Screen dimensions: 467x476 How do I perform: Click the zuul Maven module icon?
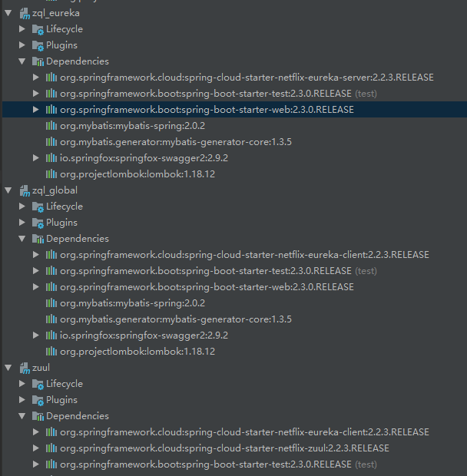(25, 368)
